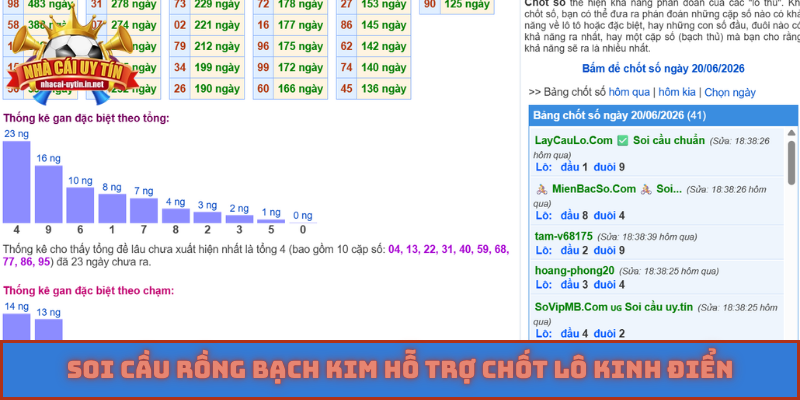Image resolution: width=800 pixels, height=400 pixels.
Task: Click the heading 'Thống kê gan đặc biệt theo chạm'
Action: tap(89, 290)
